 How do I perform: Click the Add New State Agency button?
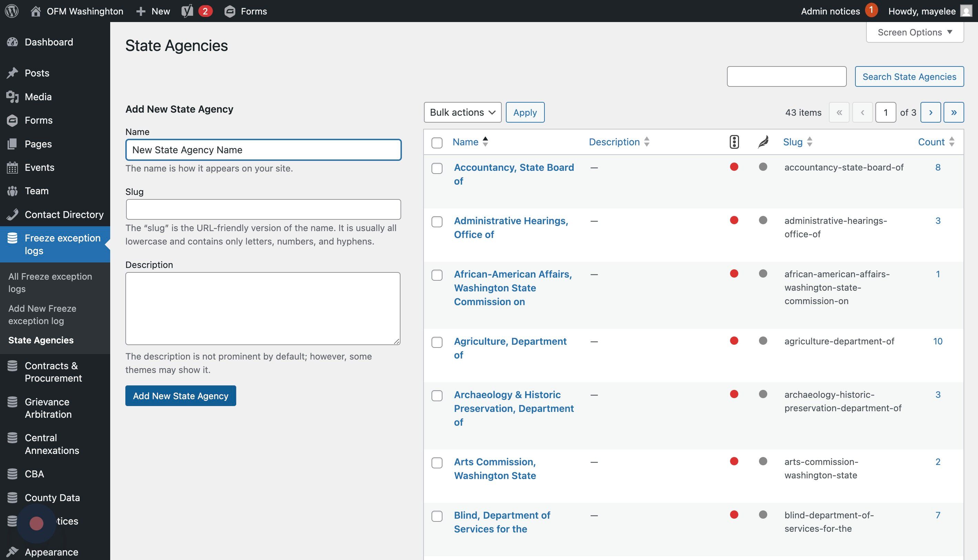click(x=180, y=396)
